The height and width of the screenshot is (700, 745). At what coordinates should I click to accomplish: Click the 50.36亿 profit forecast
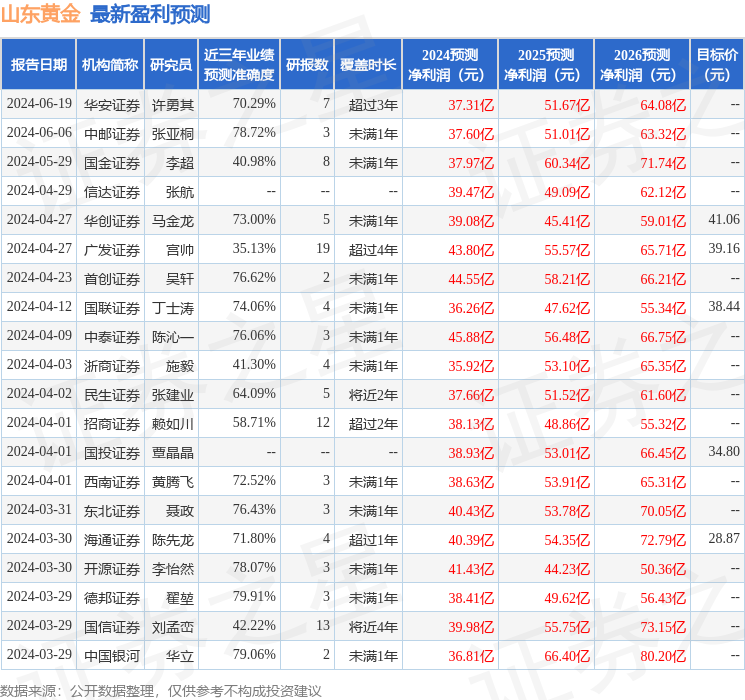tap(663, 569)
